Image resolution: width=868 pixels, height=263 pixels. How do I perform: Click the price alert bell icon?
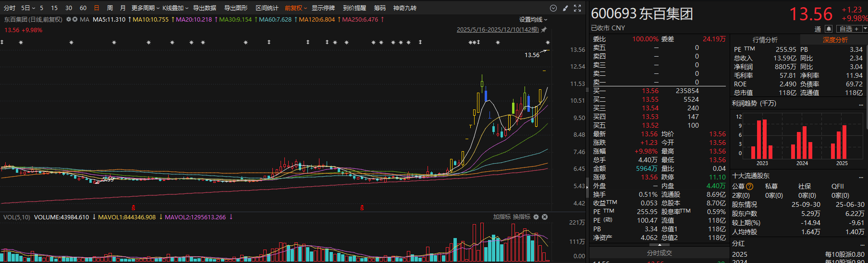click(x=829, y=29)
